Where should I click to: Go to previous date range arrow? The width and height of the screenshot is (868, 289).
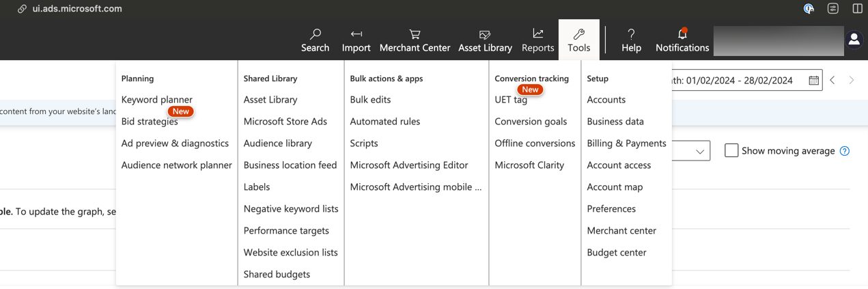[832, 80]
